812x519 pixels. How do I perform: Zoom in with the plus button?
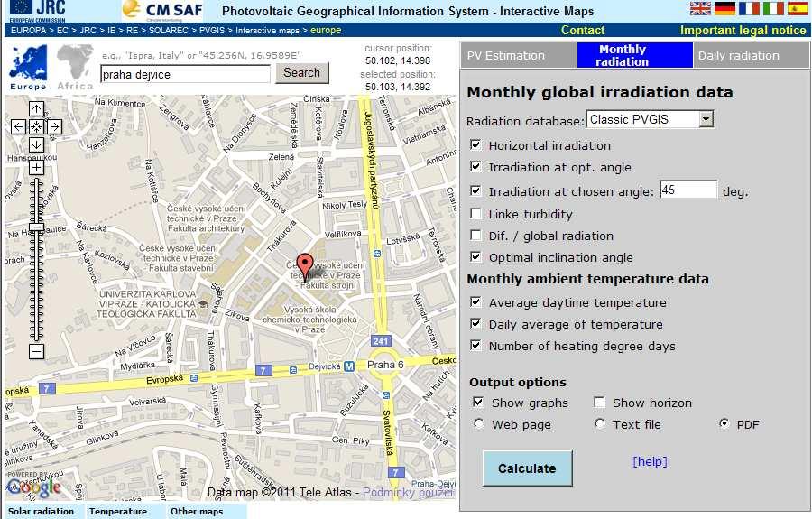click(36, 167)
